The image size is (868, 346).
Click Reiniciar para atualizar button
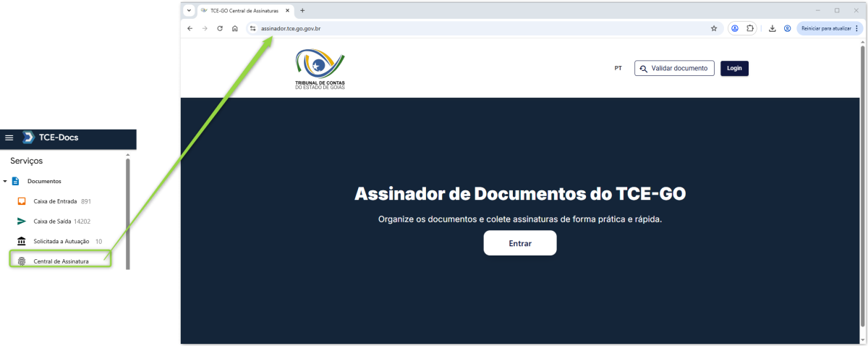(x=830, y=28)
